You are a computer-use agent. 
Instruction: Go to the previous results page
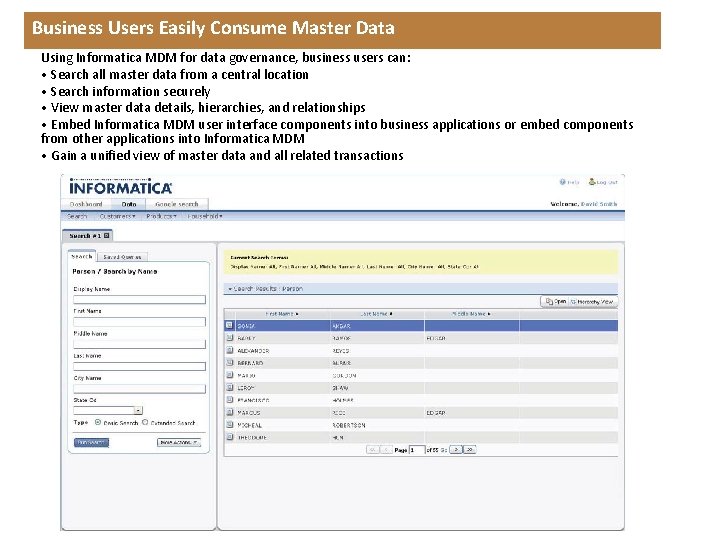(x=386, y=450)
